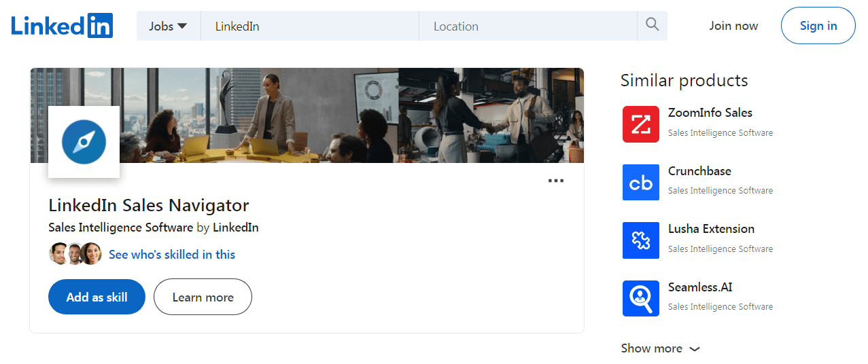Screen dimensions: 868x364
Task: Open the LinkedIn company link after 'by'
Action: [236, 227]
